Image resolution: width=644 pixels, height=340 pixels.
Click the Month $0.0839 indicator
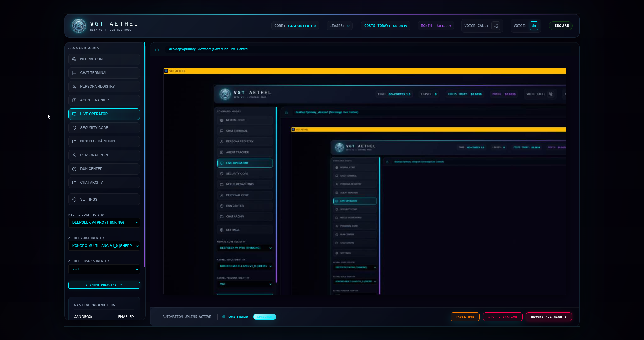pos(436,26)
